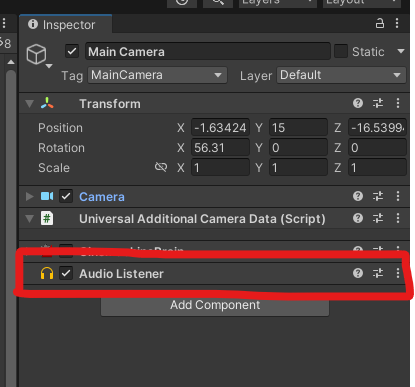Image resolution: width=415 pixels, height=387 pixels.
Task: Disable the Audio Listener checkbox
Action: [x=66, y=273]
